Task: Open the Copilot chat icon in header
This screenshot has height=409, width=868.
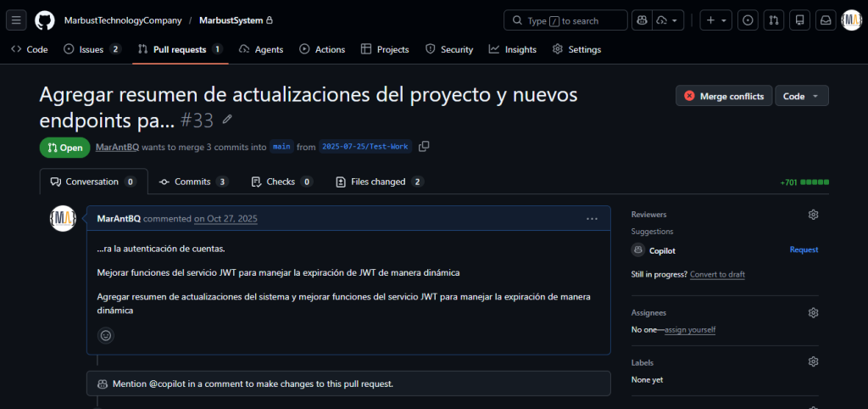Action: [643, 20]
